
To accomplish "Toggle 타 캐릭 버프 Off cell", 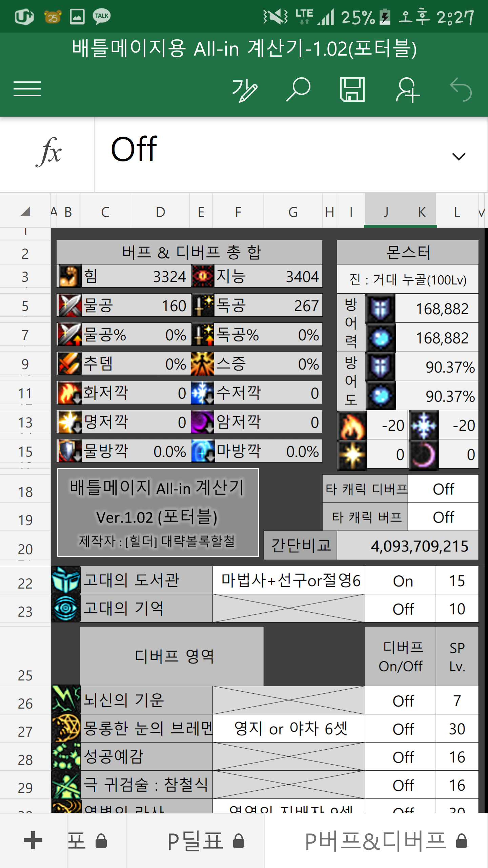I will coord(443,517).
